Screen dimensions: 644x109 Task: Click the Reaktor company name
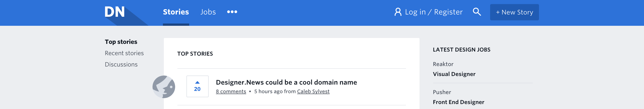pyautogui.click(x=443, y=64)
